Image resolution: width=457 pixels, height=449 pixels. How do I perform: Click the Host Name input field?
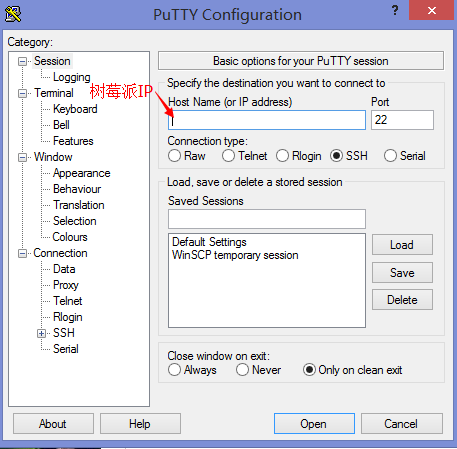coord(267,120)
